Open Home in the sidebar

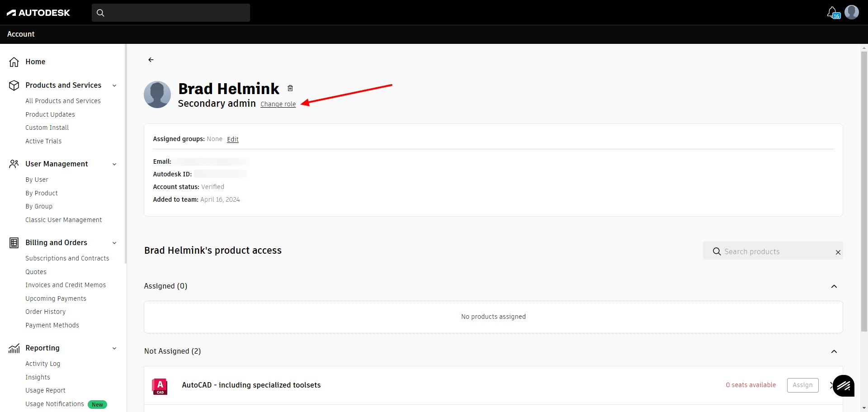[x=35, y=62]
